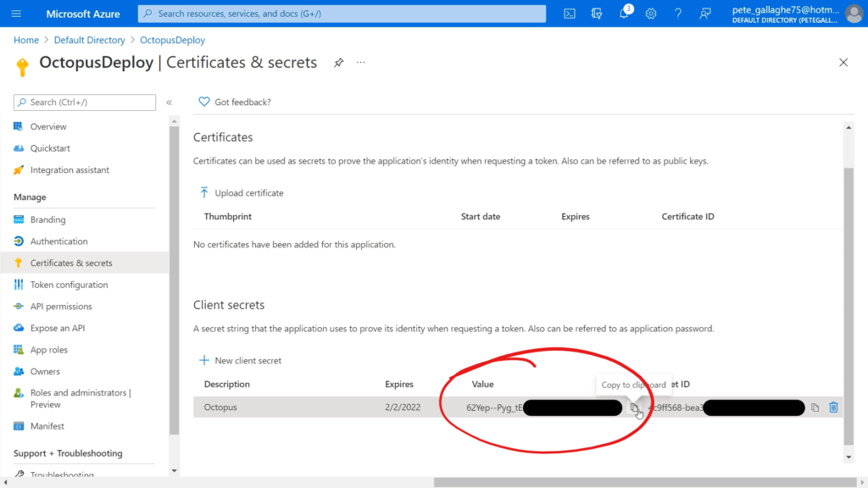This screenshot has height=488, width=868.
Task: Click the Thumbprint column header
Action: [227, 216]
